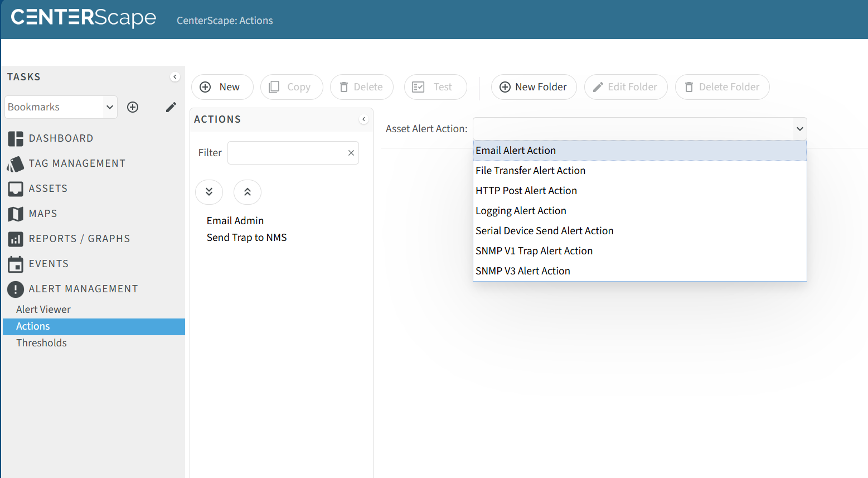Click the edit bookmarks pencil icon
This screenshot has height=478, width=868.
[171, 107]
